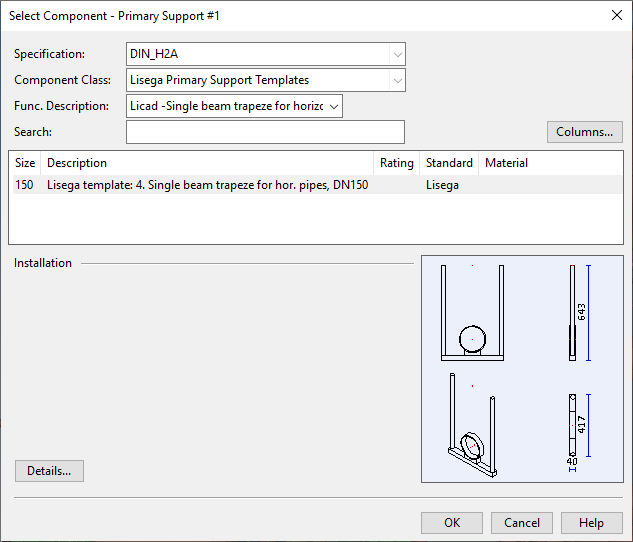The width and height of the screenshot is (633, 542).
Task: Confirm the selection with OK
Action: 452,523
